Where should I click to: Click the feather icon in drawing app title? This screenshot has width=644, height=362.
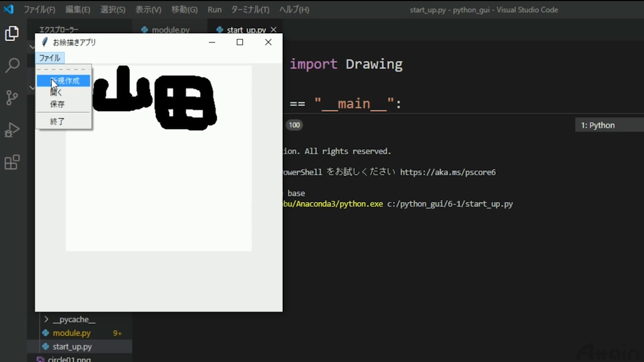45,42
